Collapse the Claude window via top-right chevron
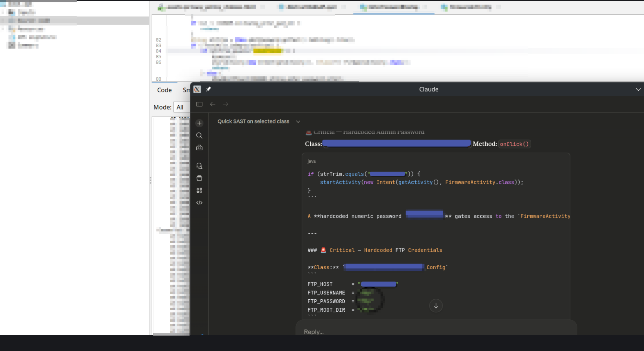Image resolution: width=644 pixels, height=351 pixels. [x=638, y=89]
